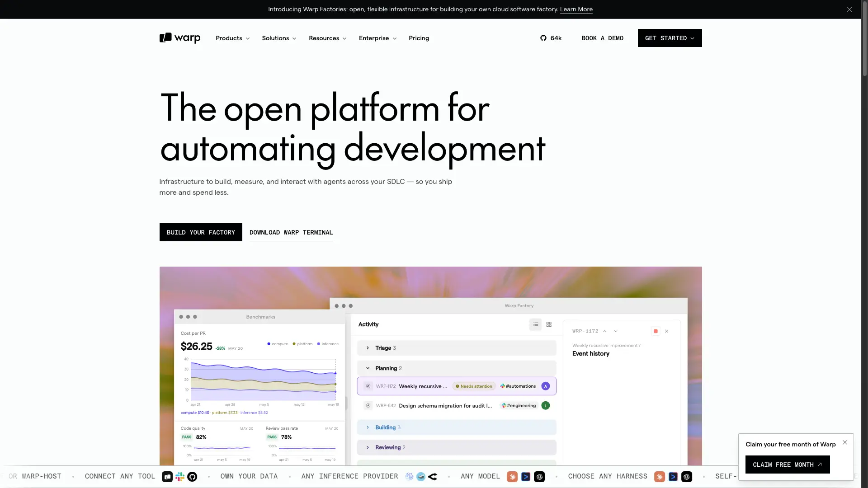Open the Get Started dropdown button
Screen dimensions: 868x488
pyautogui.click(x=670, y=38)
